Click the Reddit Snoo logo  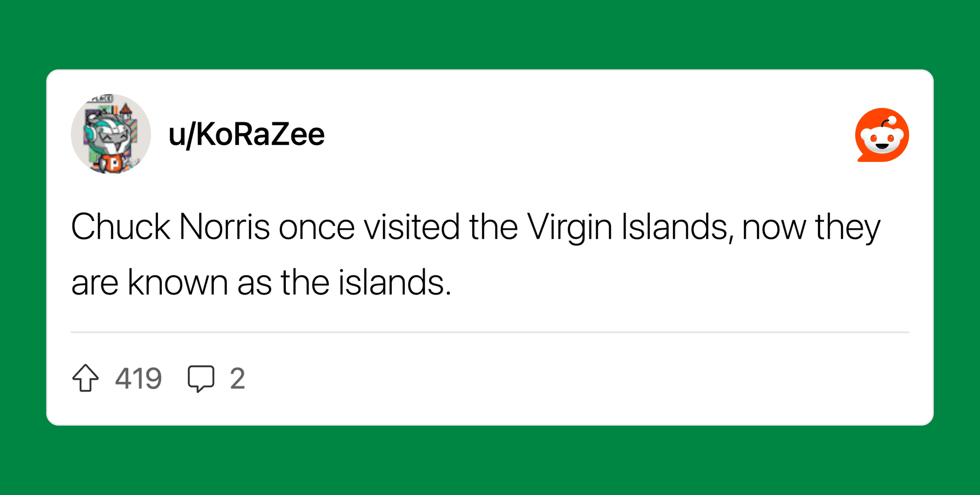[882, 135]
